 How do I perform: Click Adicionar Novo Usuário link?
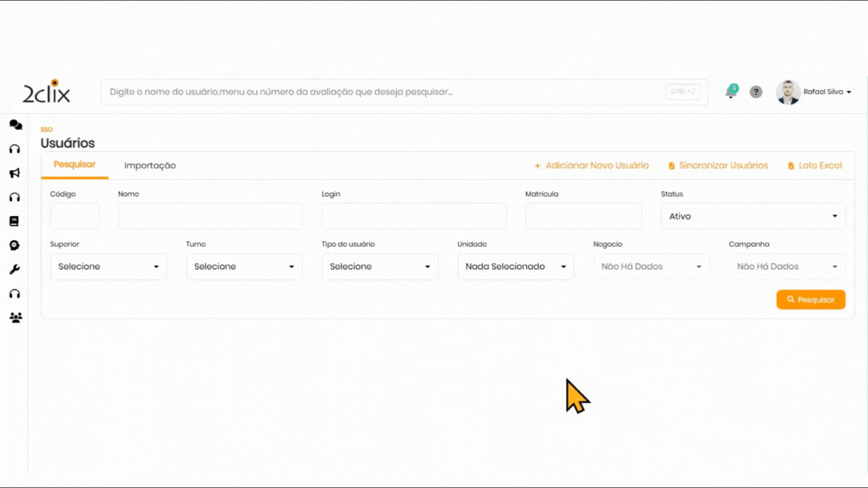tap(591, 166)
